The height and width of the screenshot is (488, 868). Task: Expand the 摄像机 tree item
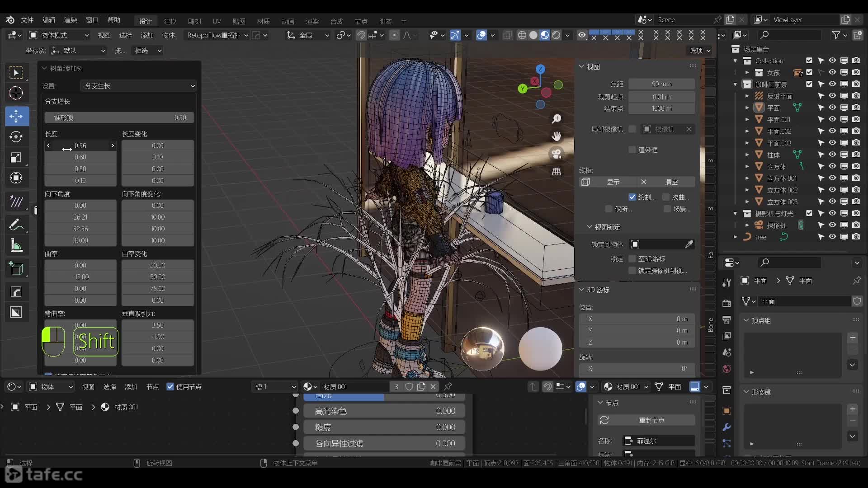[x=747, y=225]
